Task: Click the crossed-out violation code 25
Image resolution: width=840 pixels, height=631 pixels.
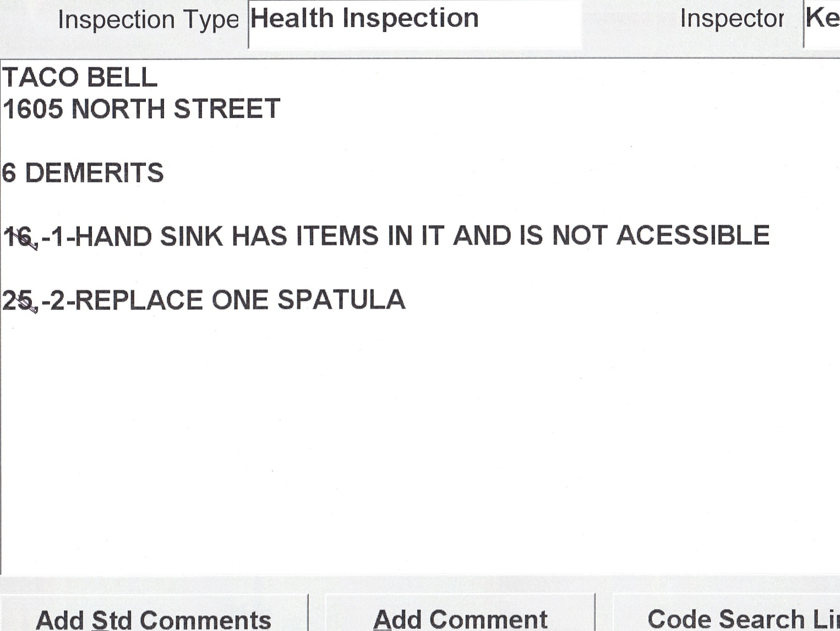Action: (x=19, y=301)
